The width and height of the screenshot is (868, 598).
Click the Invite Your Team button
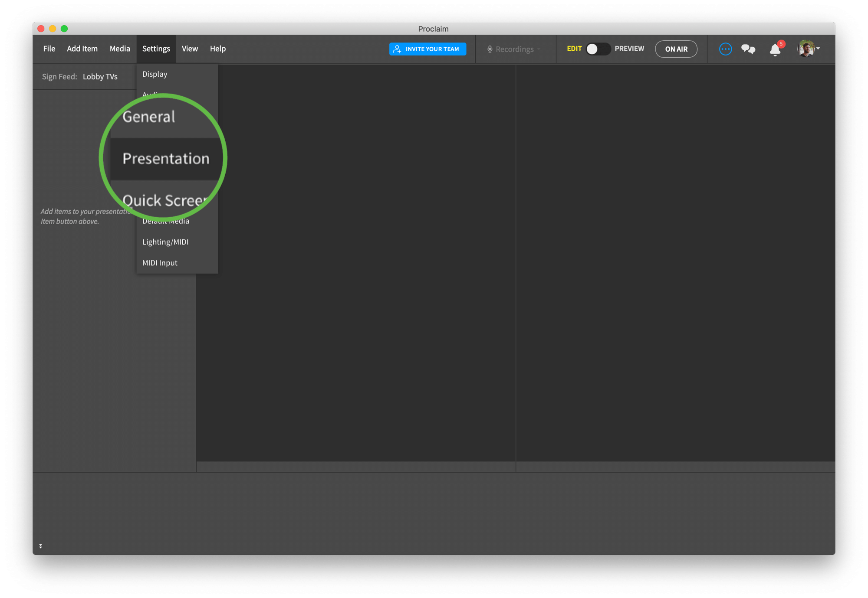coord(427,49)
